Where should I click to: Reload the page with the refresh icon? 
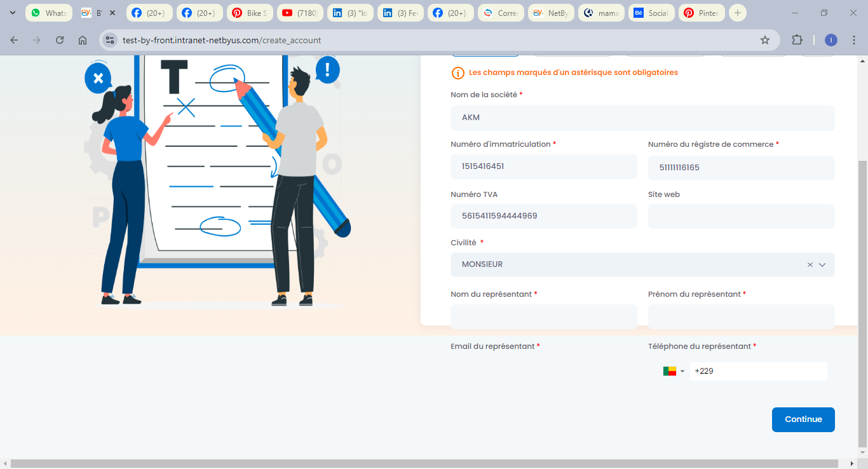point(60,40)
